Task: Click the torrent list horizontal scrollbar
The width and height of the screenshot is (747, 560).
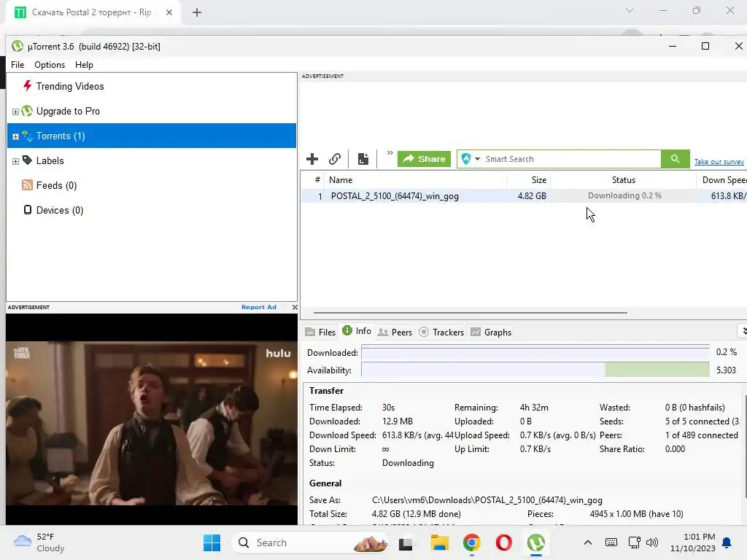Action: [471, 313]
